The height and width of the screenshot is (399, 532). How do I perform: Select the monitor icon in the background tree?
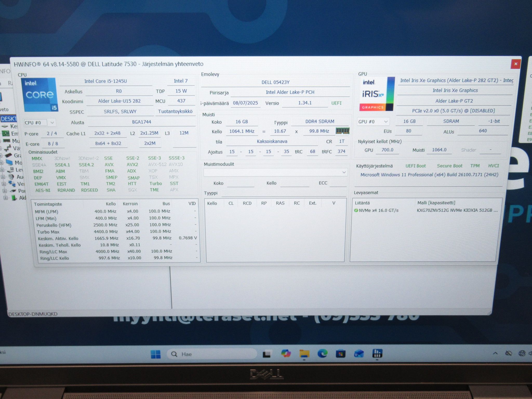(x=9, y=163)
